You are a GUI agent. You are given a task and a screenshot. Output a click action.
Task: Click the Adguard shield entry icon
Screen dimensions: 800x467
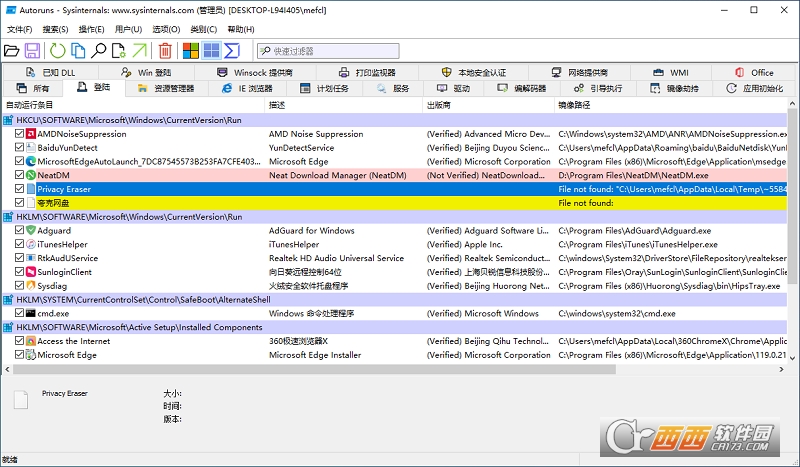31,230
